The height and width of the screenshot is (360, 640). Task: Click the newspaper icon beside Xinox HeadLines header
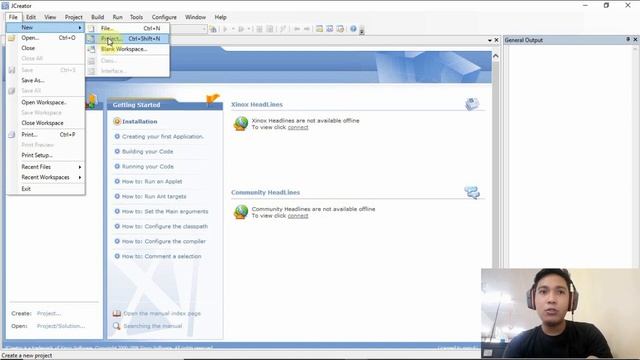coord(472,104)
